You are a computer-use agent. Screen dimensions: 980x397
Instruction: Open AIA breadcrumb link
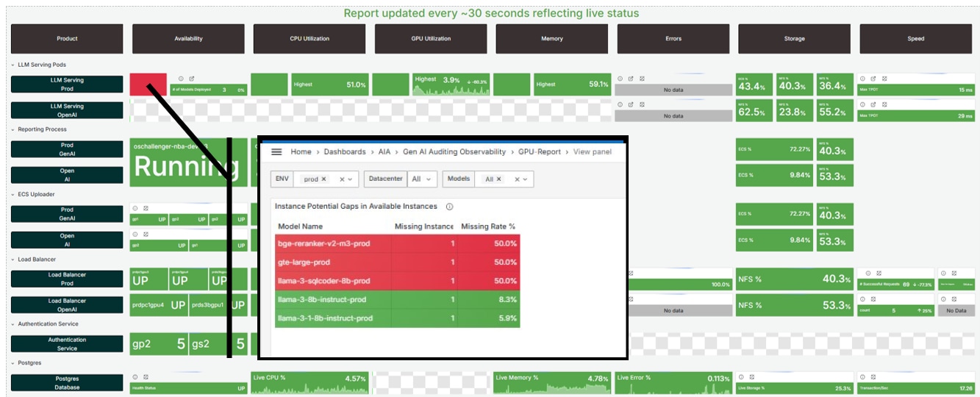385,151
